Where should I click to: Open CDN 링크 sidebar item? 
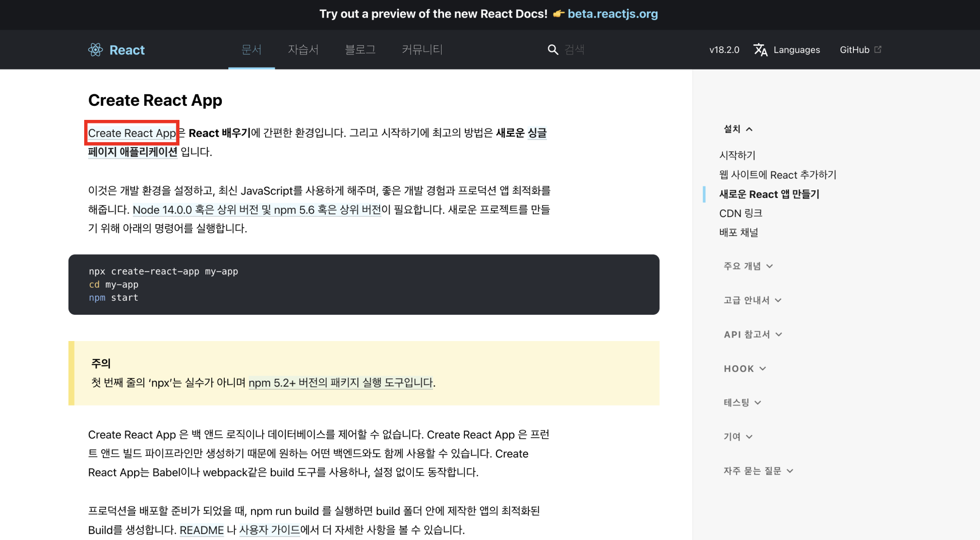click(x=741, y=213)
